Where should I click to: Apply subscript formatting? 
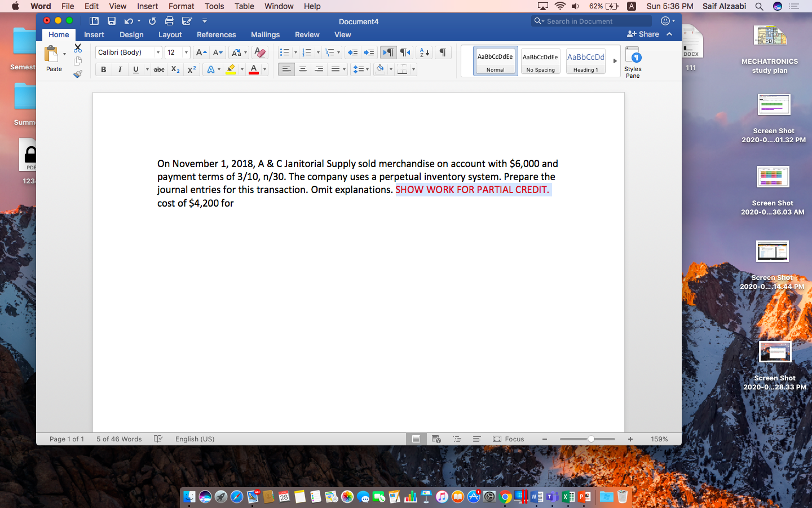pos(174,69)
